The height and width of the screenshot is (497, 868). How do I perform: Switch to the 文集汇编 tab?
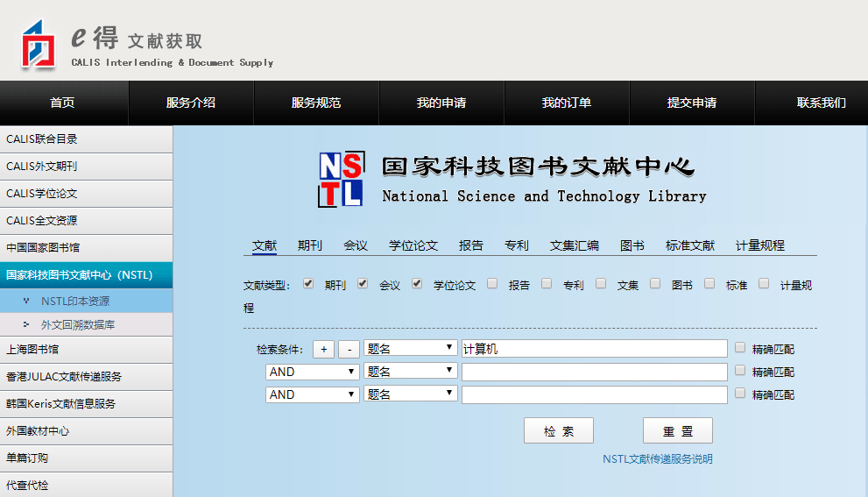coord(574,245)
